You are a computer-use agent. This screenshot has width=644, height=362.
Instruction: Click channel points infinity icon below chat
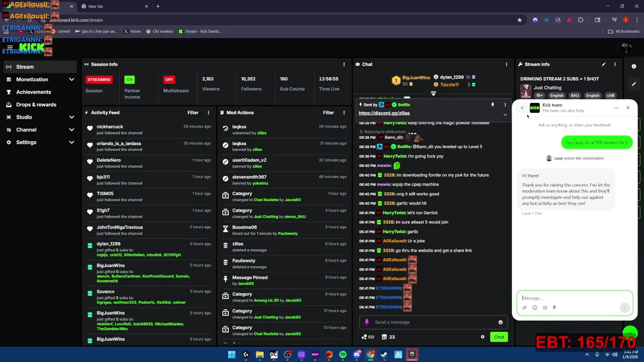[368, 337]
